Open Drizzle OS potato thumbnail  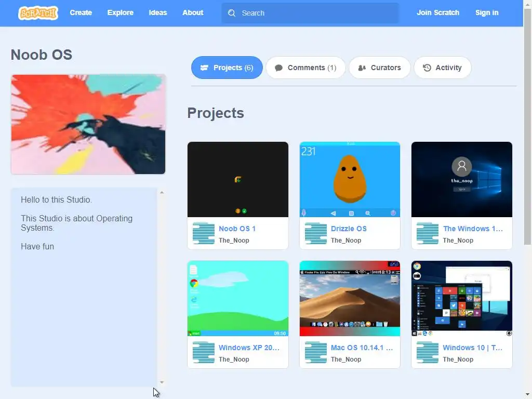click(350, 179)
